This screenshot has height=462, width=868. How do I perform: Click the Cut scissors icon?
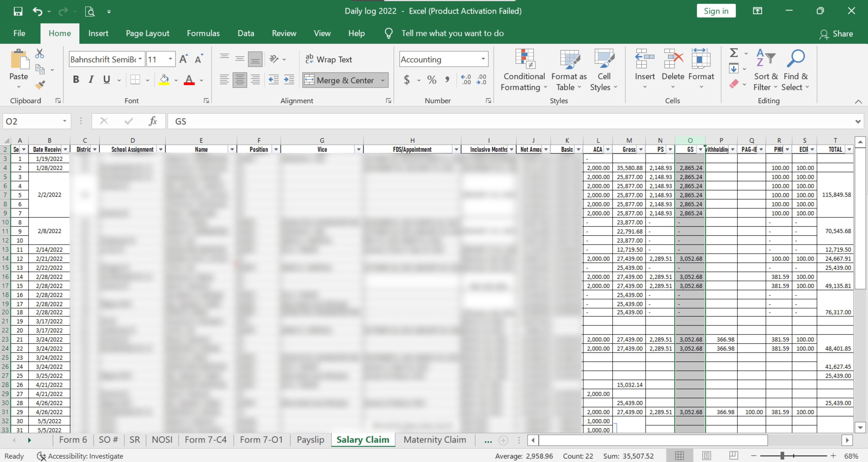(x=39, y=53)
